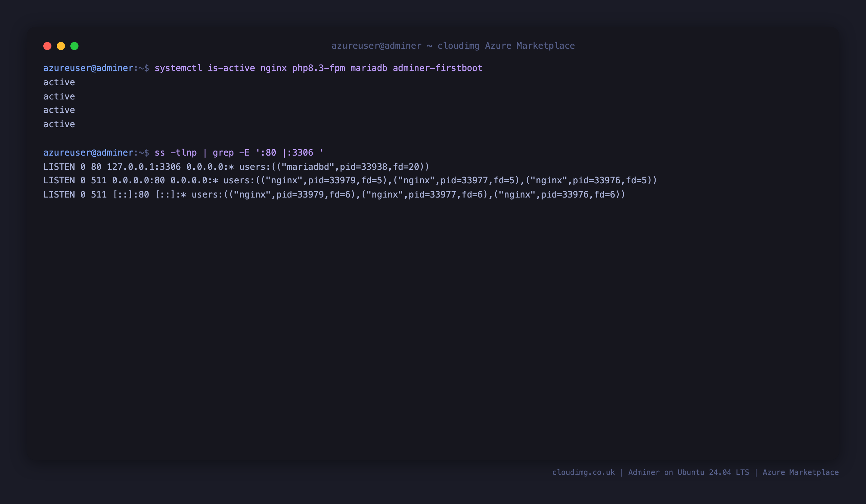This screenshot has width=866, height=504.
Task: Click the terminal title 'azureuser@adminer ~ cloudimg Azure Marketplace'
Action: pyautogui.click(x=453, y=46)
